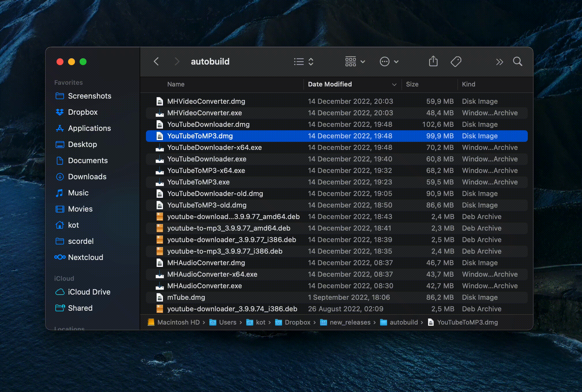
Task: Click the Applications sidebar icon
Action: [60, 128]
